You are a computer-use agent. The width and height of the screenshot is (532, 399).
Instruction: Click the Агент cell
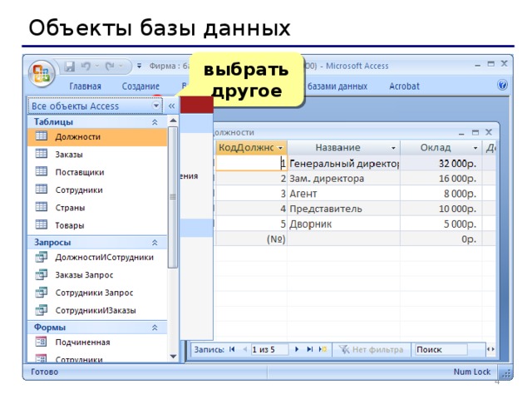(343, 194)
